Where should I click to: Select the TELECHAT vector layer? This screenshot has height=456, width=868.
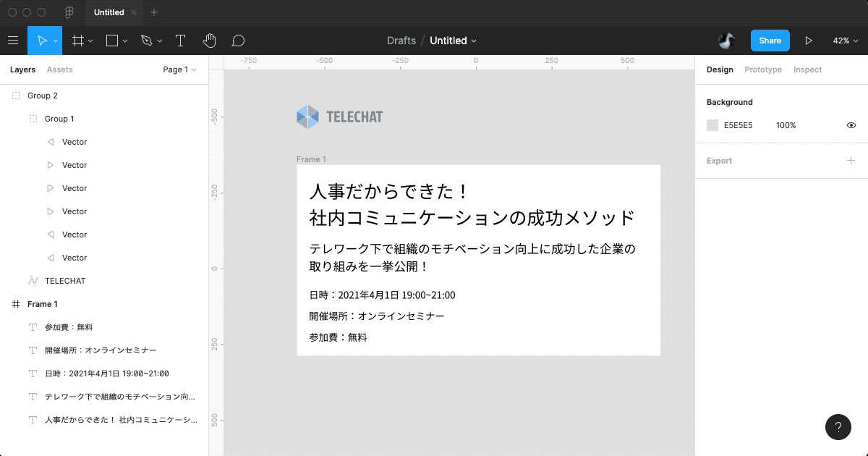(104, 281)
